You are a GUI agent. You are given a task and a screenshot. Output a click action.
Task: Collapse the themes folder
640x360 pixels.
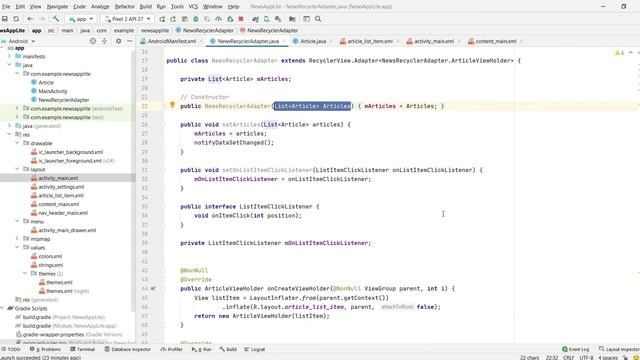click(x=25, y=273)
